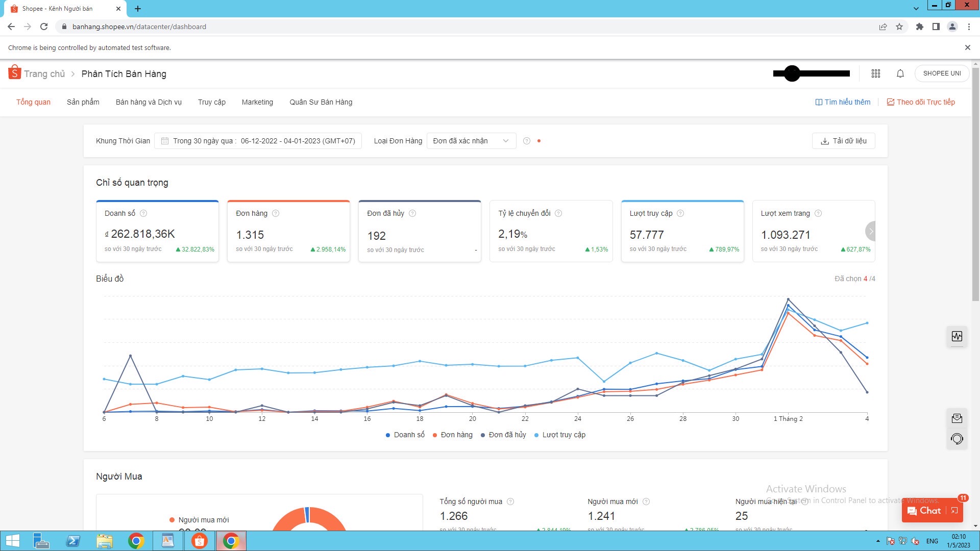Click the Shopee logo next to Trang chủ
Viewport: 980px width, 551px height.
tap(14, 73)
